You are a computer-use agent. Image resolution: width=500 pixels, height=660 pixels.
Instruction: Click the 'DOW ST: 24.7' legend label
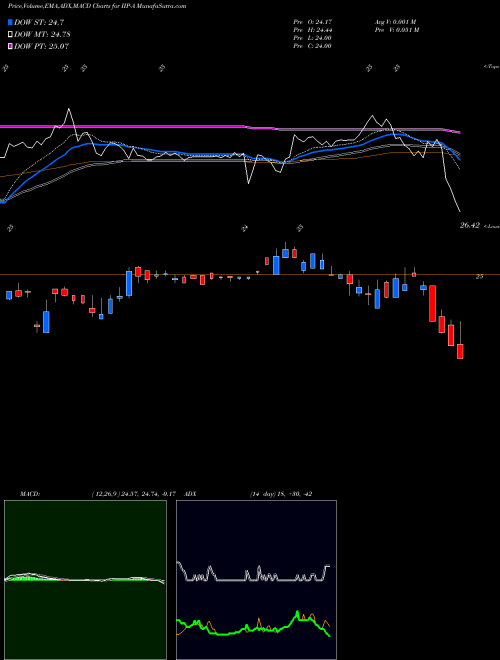click(x=39, y=22)
